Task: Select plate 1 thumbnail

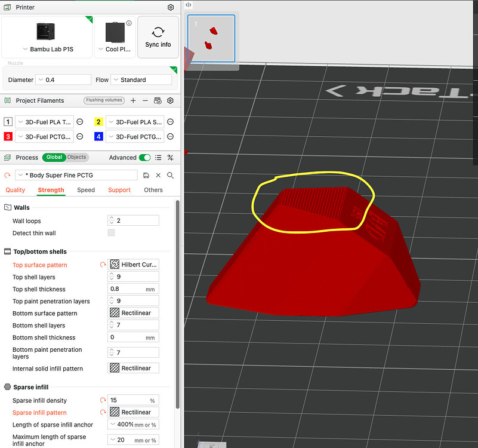Action: (211, 38)
